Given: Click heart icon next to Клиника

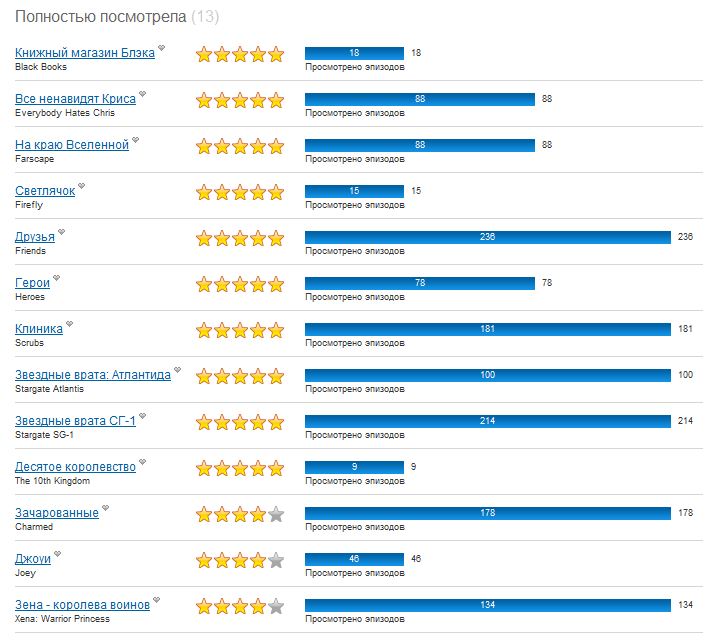Looking at the screenshot, I should pos(69,324).
